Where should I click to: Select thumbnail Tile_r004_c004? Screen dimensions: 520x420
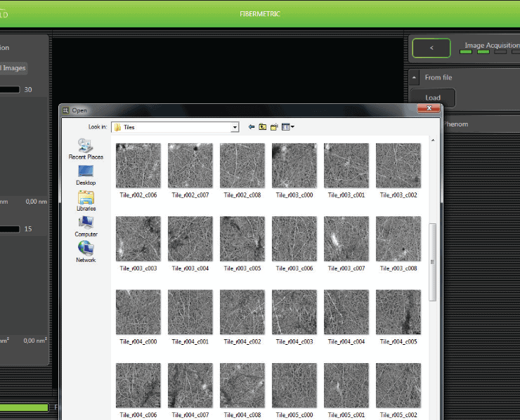click(x=346, y=312)
